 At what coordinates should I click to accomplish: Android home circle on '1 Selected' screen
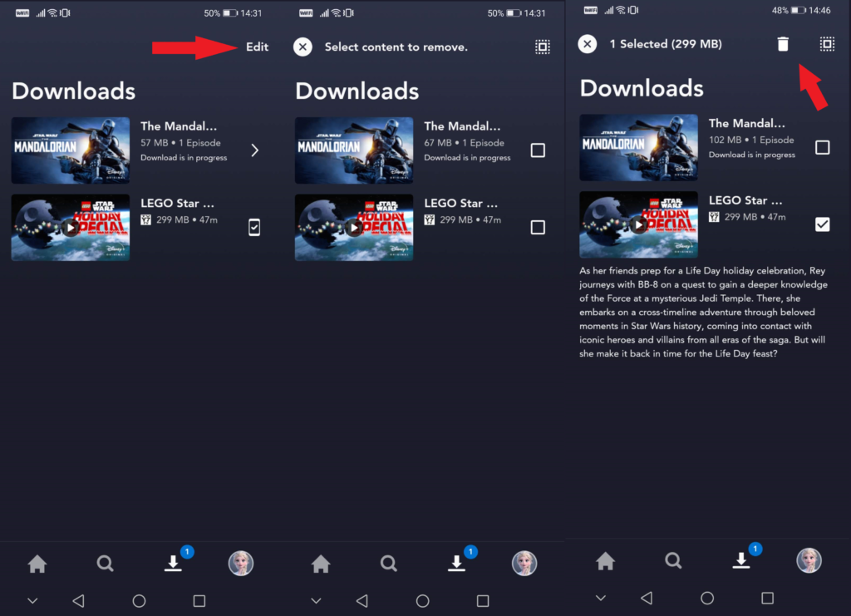tap(706, 598)
